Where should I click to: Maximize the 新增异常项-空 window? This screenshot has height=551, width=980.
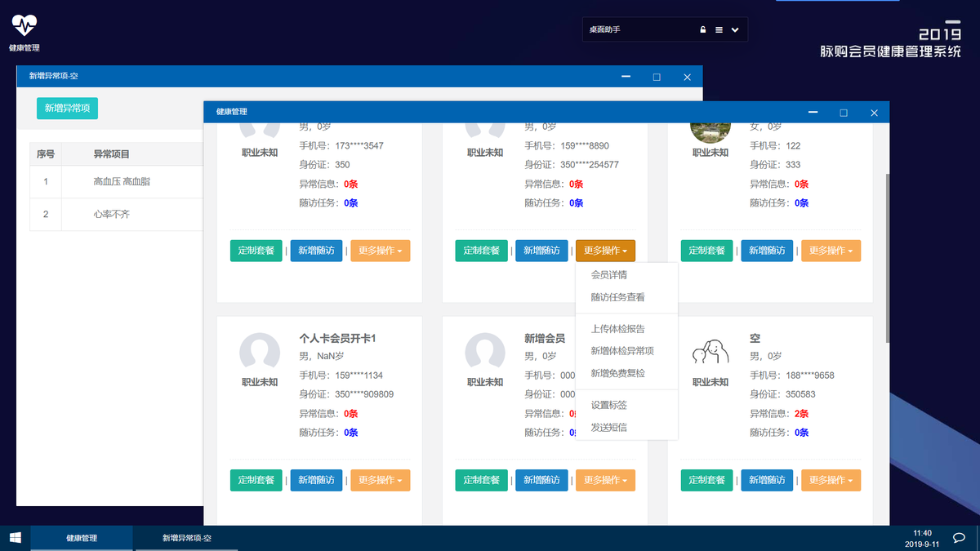click(657, 77)
